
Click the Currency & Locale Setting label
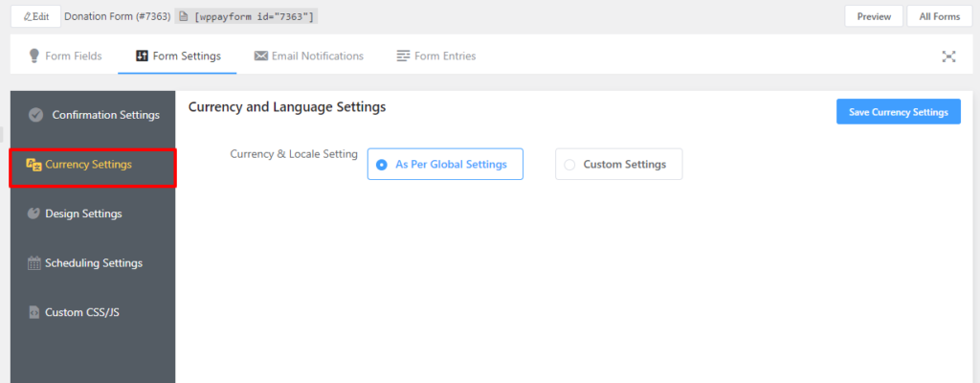(294, 154)
